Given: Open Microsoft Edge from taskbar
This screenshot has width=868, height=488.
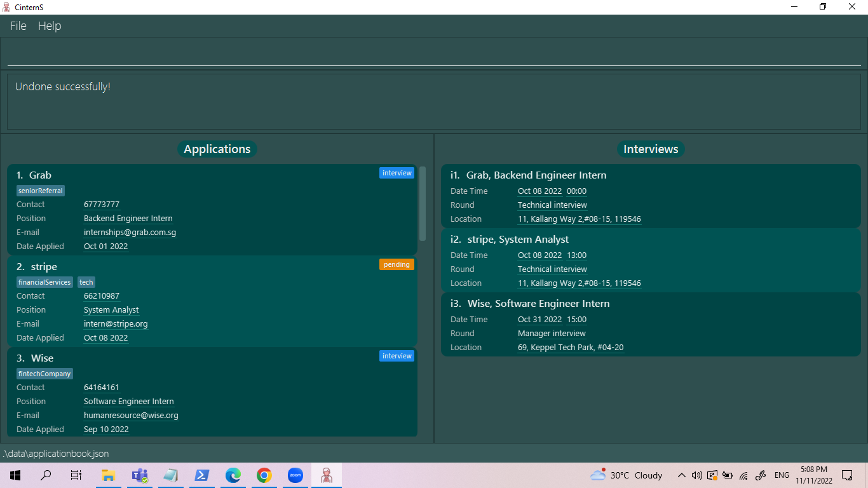Looking at the screenshot, I should click(233, 475).
